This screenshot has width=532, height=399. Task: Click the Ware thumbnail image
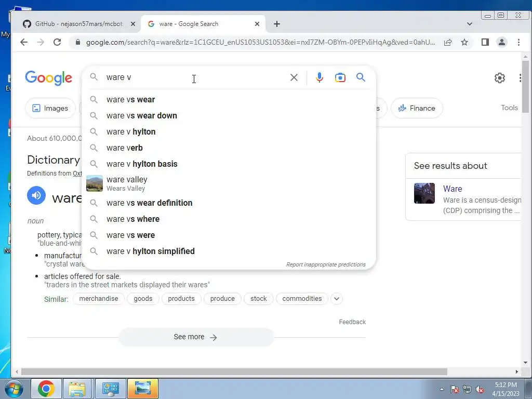pos(424,193)
